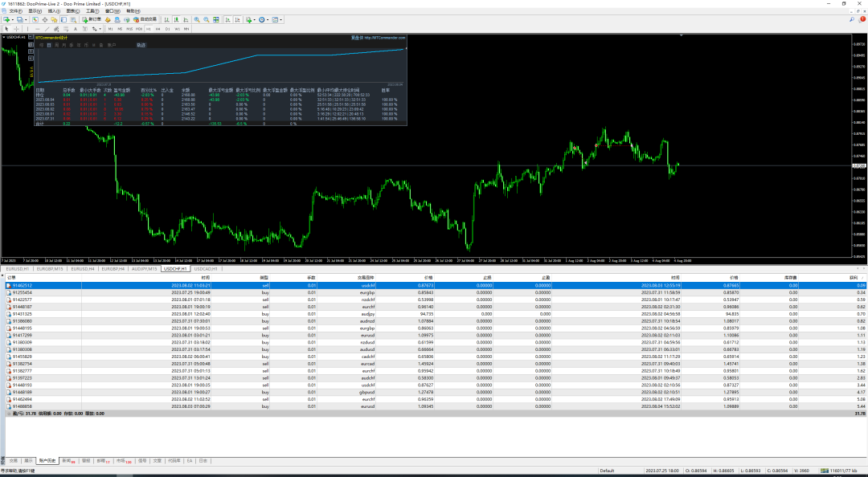Screen dimensions: 868x477
Task: Select the text tool
Action: (x=76, y=29)
